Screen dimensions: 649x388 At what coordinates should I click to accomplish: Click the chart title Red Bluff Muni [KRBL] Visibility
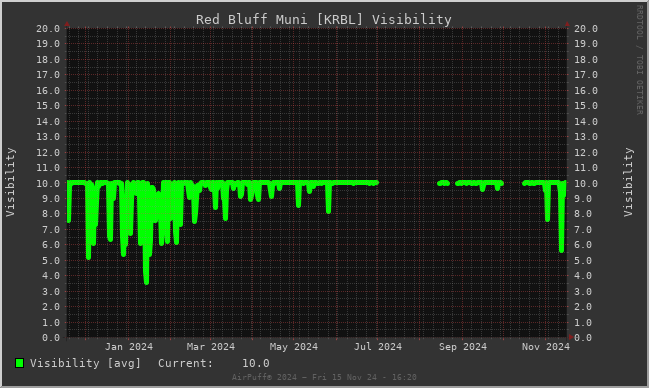pyautogui.click(x=324, y=19)
